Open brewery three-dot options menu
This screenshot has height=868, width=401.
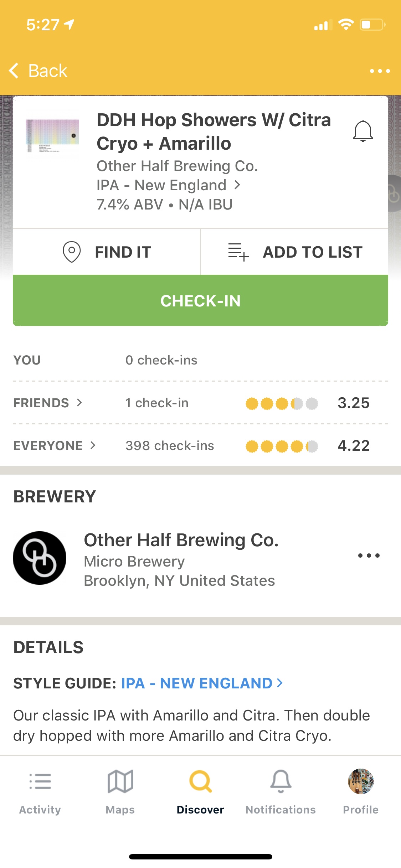tap(369, 556)
